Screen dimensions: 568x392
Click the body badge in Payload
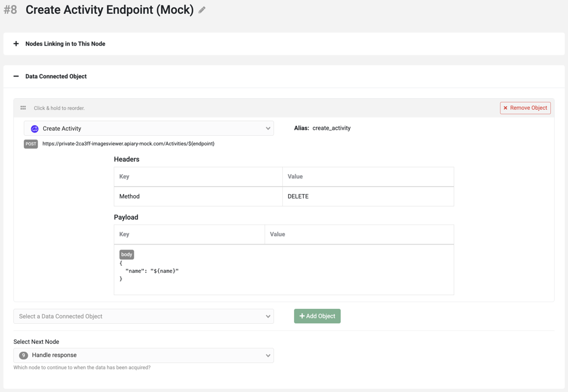pyautogui.click(x=126, y=254)
